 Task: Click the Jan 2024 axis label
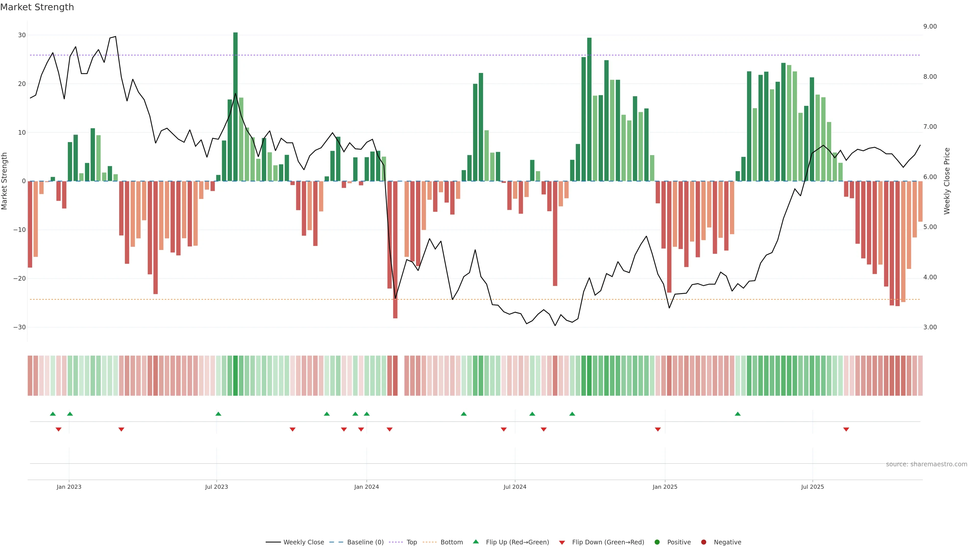pyautogui.click(x=366, y=487)
